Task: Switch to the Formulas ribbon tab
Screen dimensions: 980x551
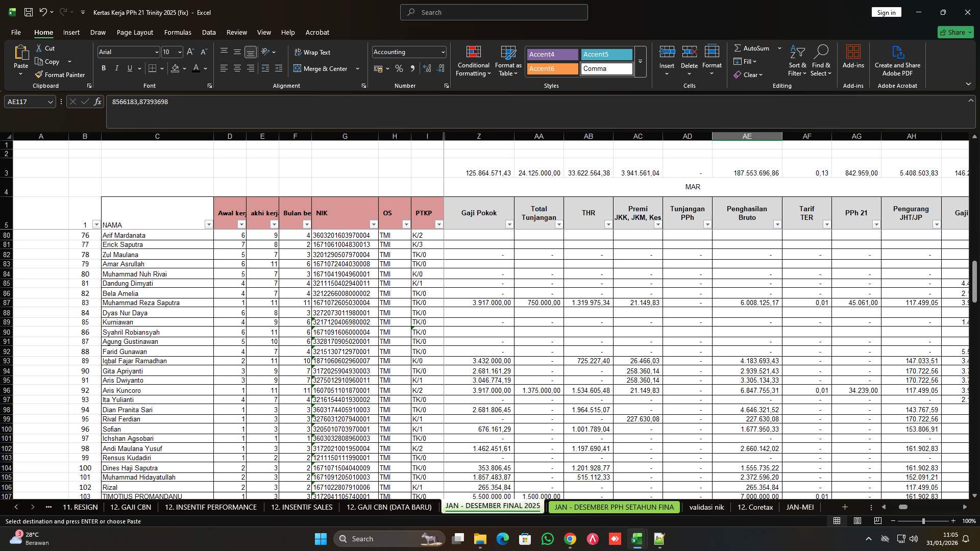Action: click(x=178, y=32)
